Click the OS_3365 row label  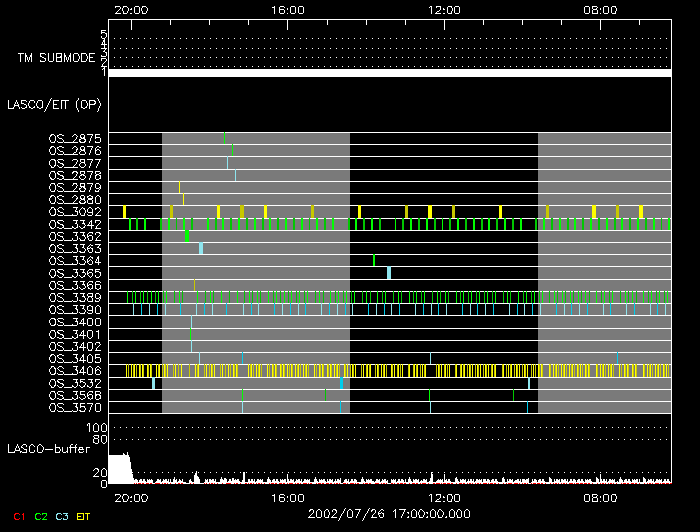[75, 273]
